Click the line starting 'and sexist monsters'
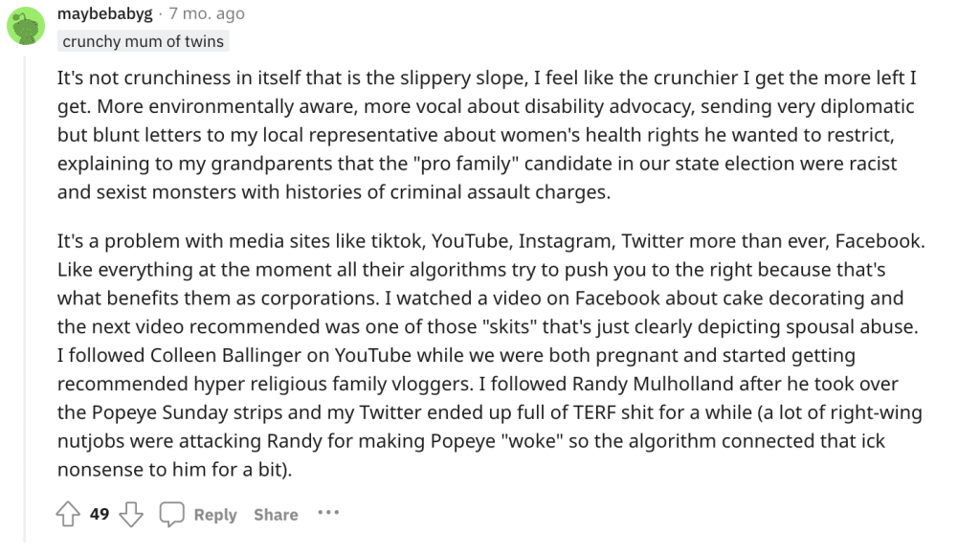Screen dimensions: 980x555 pyautogui.click(x=334, y=192)
